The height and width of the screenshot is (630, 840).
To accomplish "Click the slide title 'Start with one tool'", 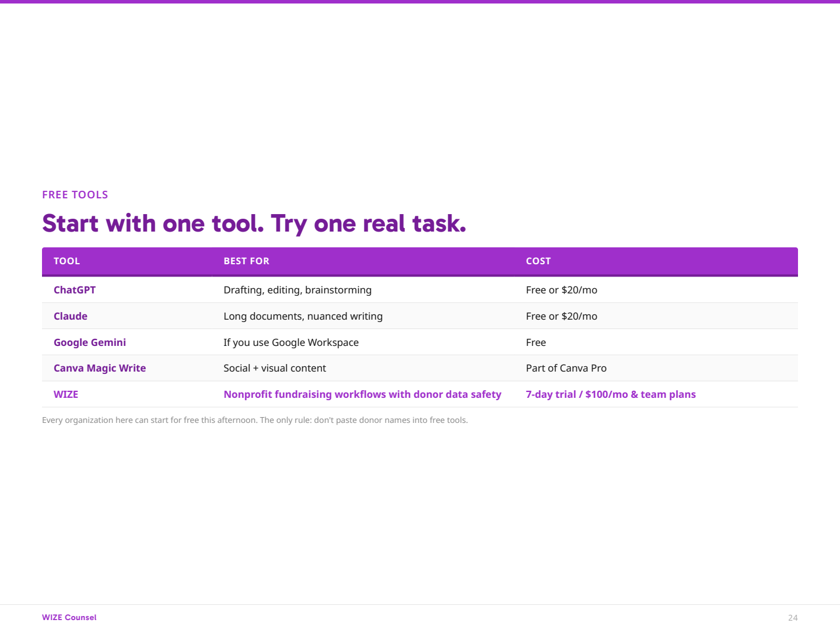I will [x=254, y=223].
